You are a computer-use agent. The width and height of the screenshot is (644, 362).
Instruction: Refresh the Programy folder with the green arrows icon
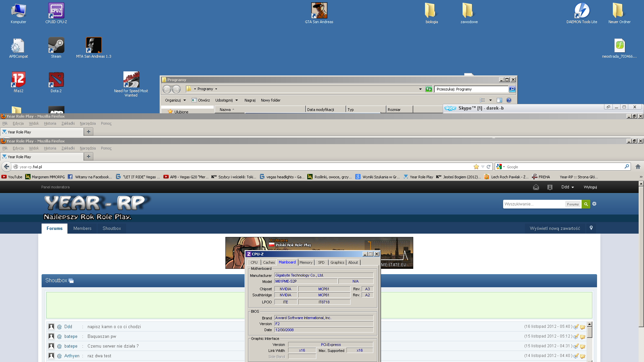tap(429, 89)
